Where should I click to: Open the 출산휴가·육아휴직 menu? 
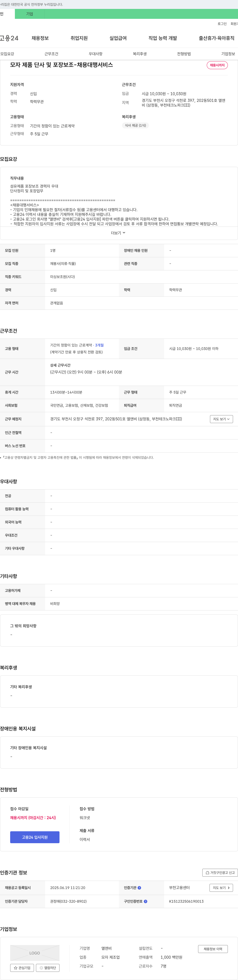tap(217, 38)
